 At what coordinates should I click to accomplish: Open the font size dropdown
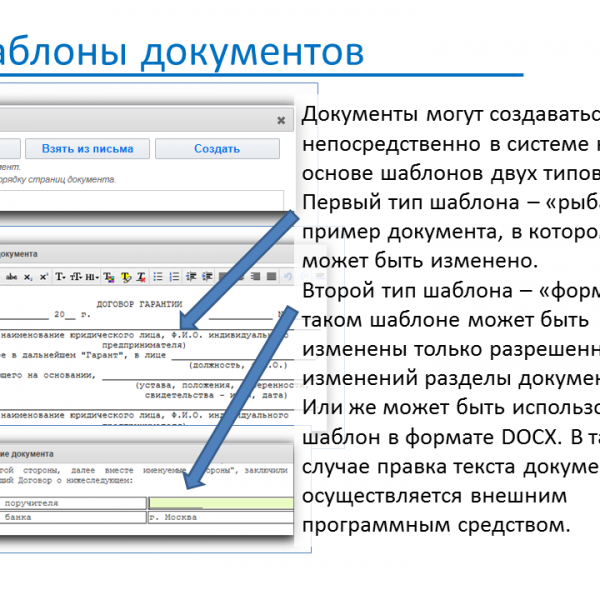76,277
